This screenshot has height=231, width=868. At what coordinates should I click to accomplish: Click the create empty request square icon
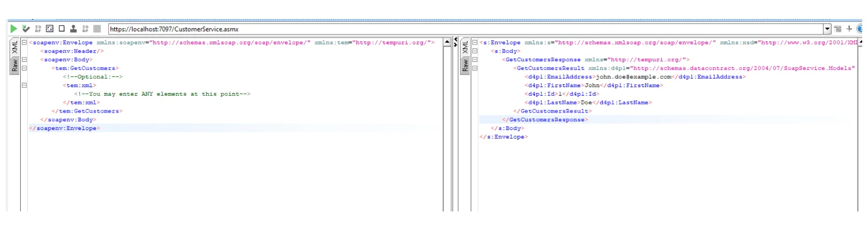click(61, 28)
